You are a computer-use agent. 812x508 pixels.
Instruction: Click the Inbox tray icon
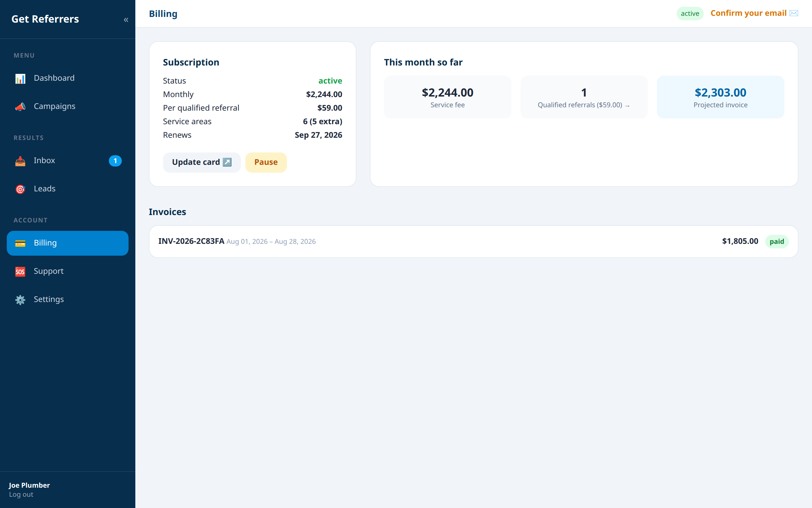[x=20, y=161]
